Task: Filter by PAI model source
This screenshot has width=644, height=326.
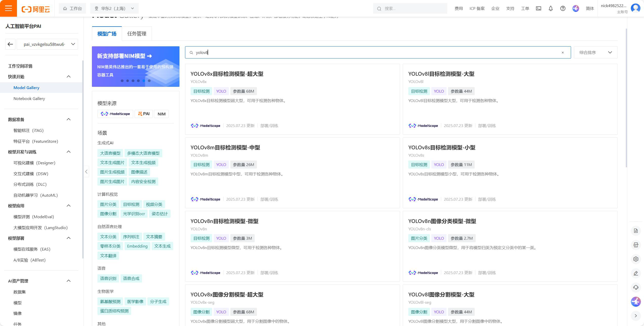Action: click(144, 114)
